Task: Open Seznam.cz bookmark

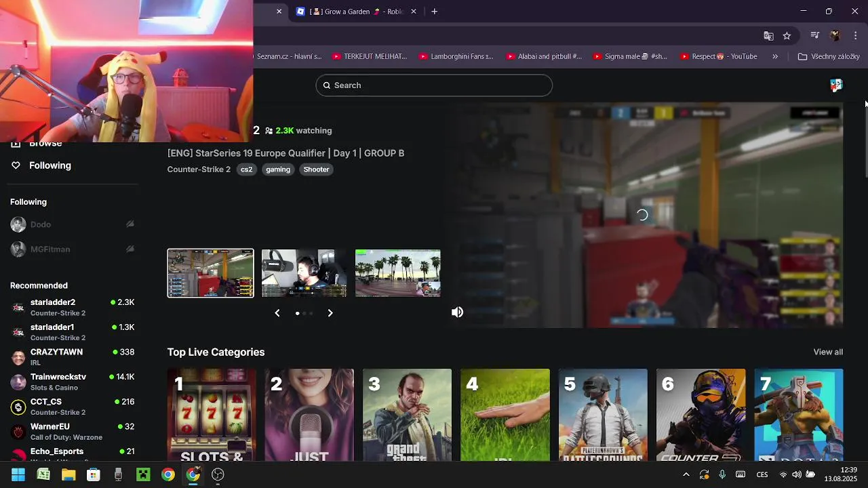Action: [289, 56]
